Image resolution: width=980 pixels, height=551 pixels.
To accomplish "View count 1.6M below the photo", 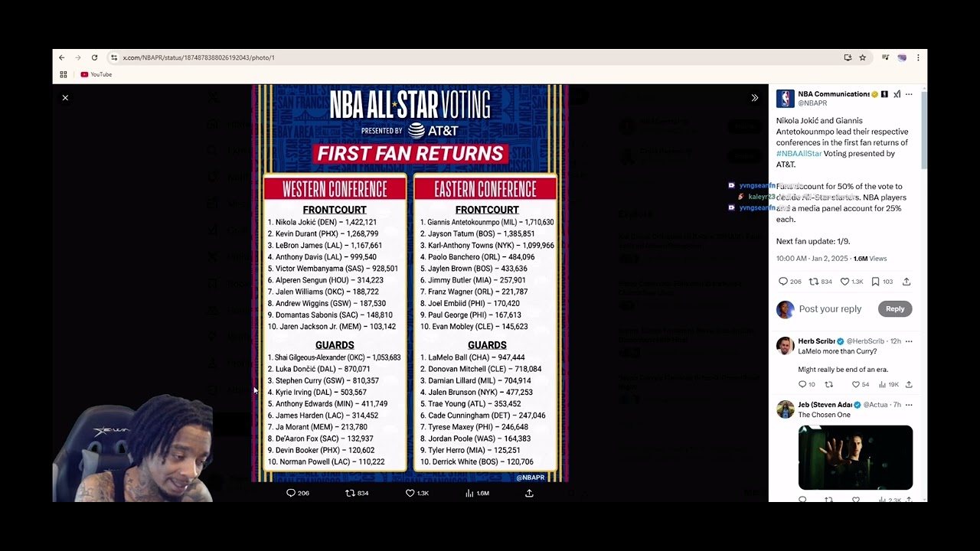I will point(477,494).
